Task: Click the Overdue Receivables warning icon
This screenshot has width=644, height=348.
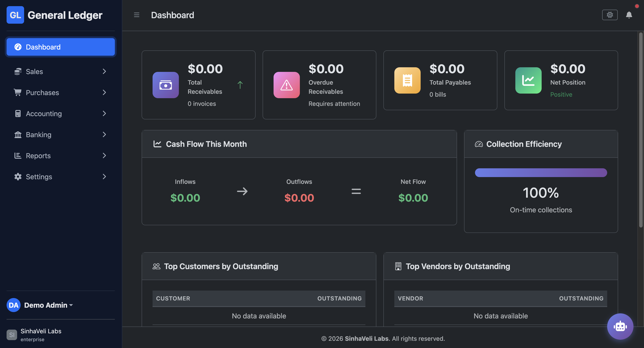Action: tap(286, 85)
